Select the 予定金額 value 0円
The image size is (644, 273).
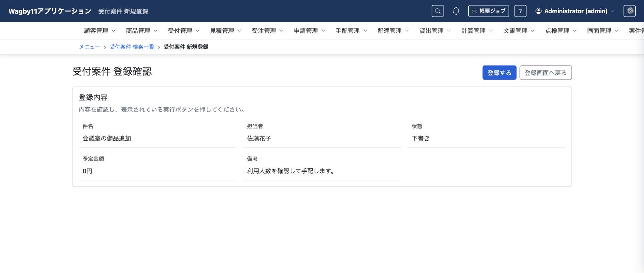tap(87, 171)
